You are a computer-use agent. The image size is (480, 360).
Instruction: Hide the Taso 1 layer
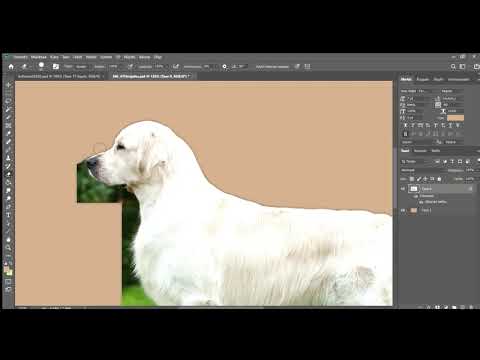pyautogui.click(x=403, y=210)
